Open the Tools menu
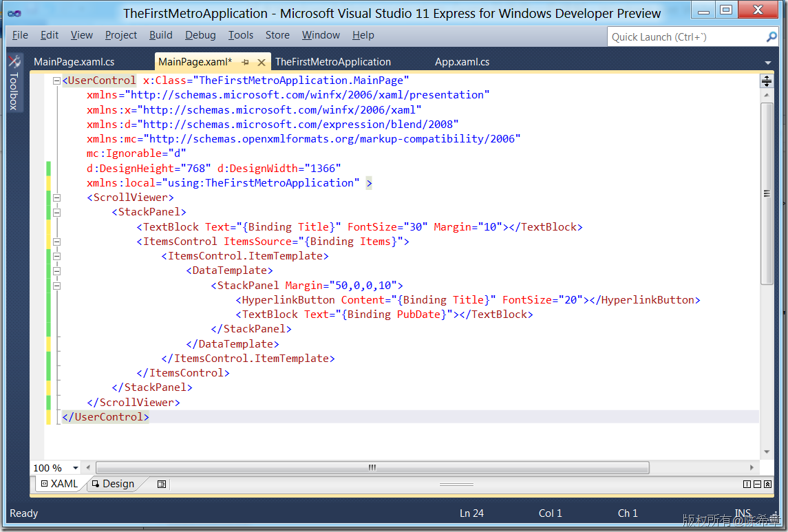The image size is (788, 532). coord(241,35)
